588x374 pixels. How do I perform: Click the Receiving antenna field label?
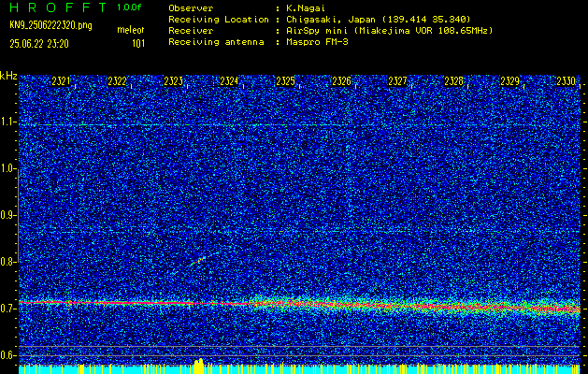point(216,42)
